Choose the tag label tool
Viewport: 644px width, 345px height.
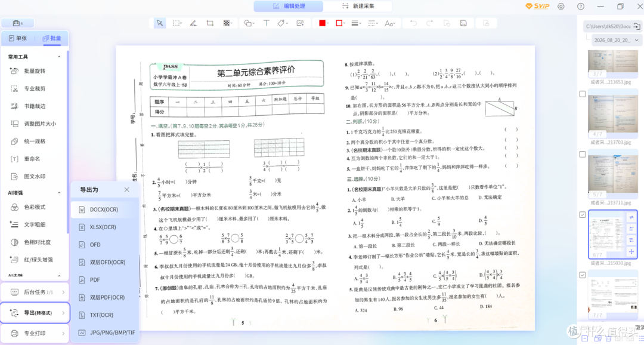pyautogui.click(x=283, y=23)
